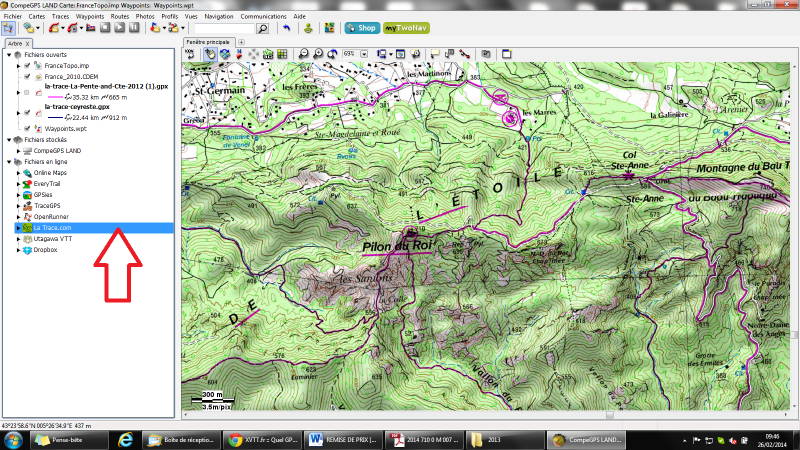Click the map horizontal scrollbar thumb

[610, 415]
